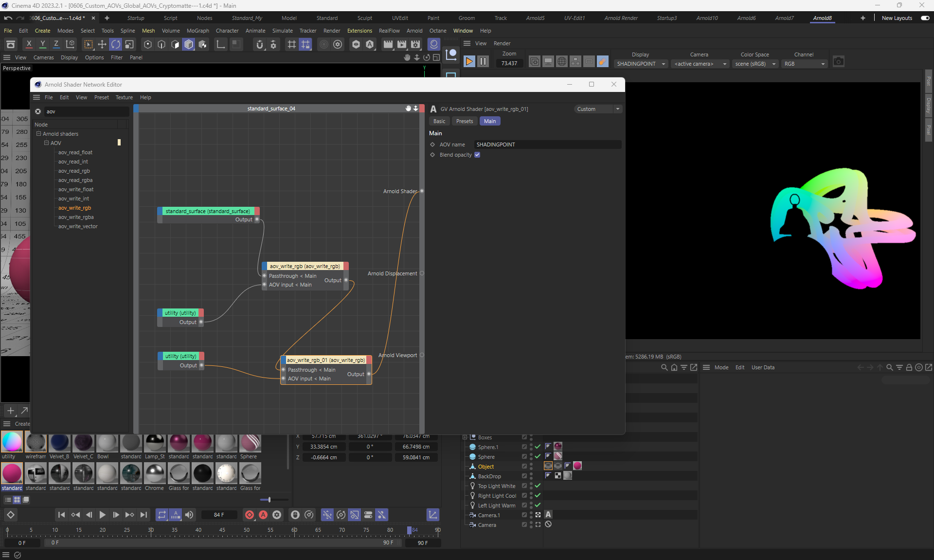
Task: Open the Display SHADINGPOINT dropdown
Action: tap(641, 64)
